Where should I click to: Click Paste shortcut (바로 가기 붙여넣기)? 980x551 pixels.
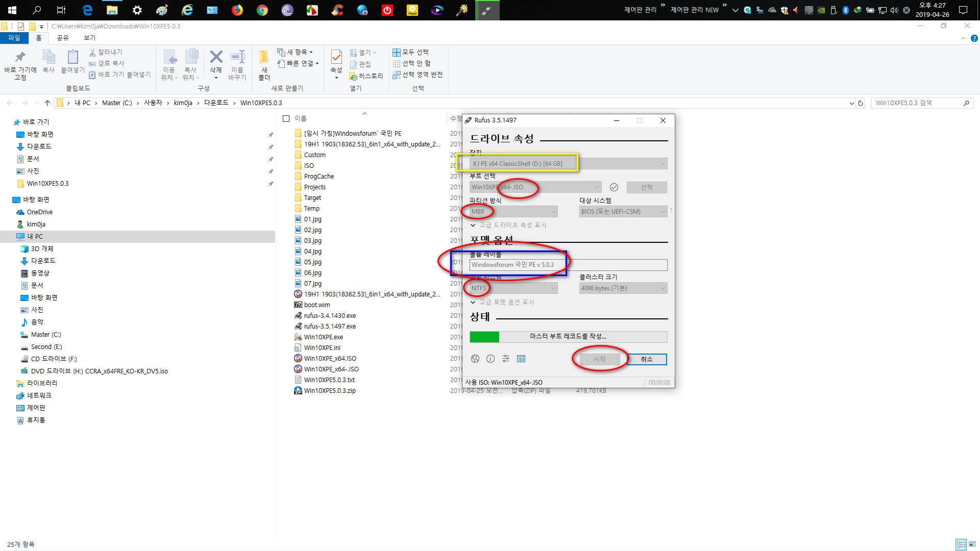click(x=120, y=74)
